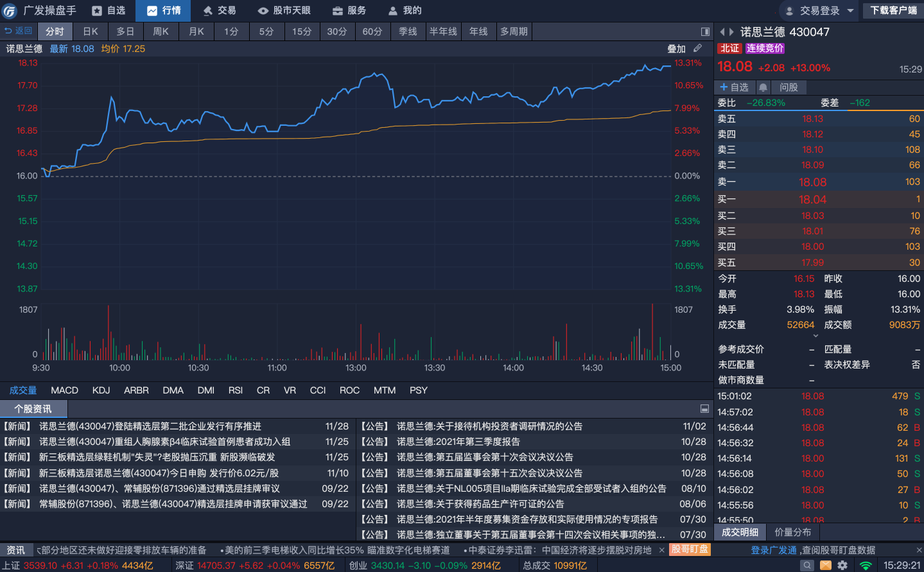Viewport: 924px width, 572px height.
Task: Add stock via +自选 button
Action: [735, 87]
